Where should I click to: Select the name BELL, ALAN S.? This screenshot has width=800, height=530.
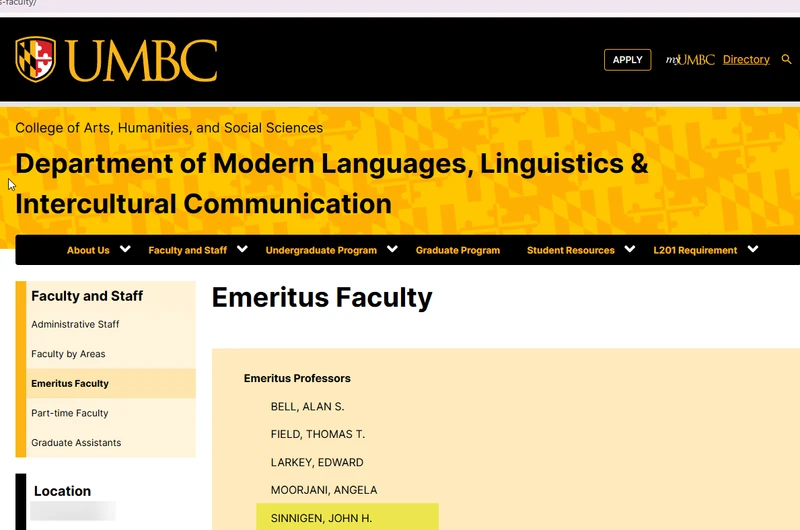(307, 407)
